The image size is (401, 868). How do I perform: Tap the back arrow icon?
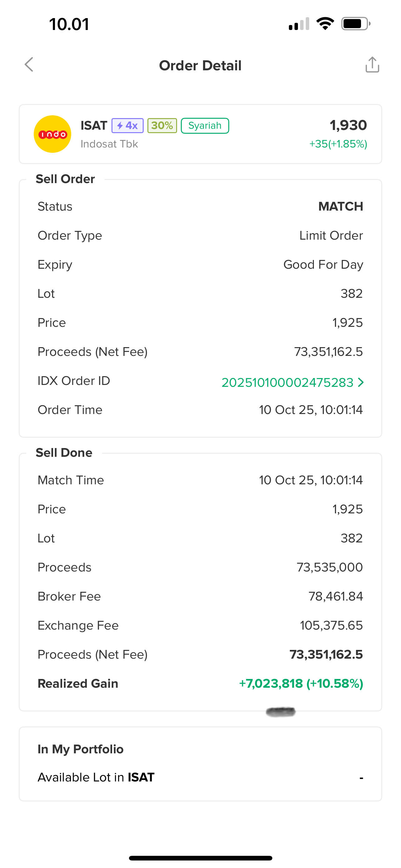tap(29, 64)
